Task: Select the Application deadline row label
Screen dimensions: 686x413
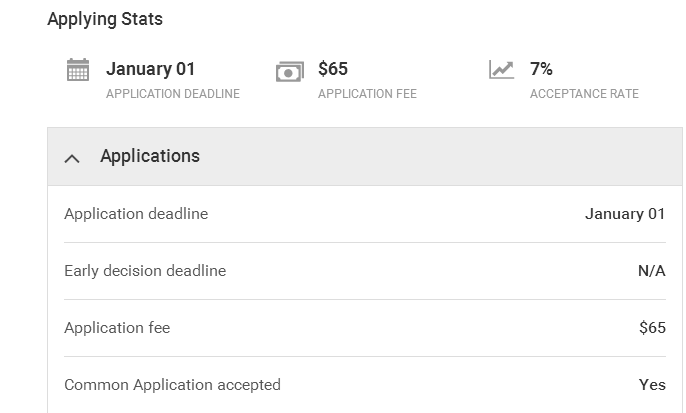Action: tap(136, 214)
